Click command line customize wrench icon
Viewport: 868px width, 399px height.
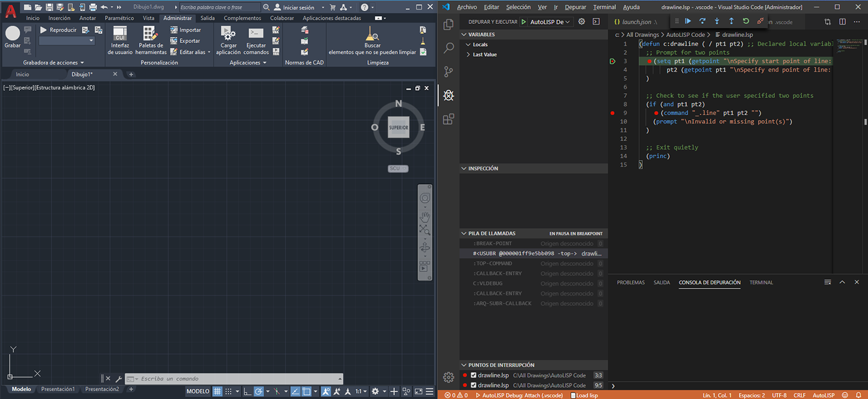pos(119,379)
